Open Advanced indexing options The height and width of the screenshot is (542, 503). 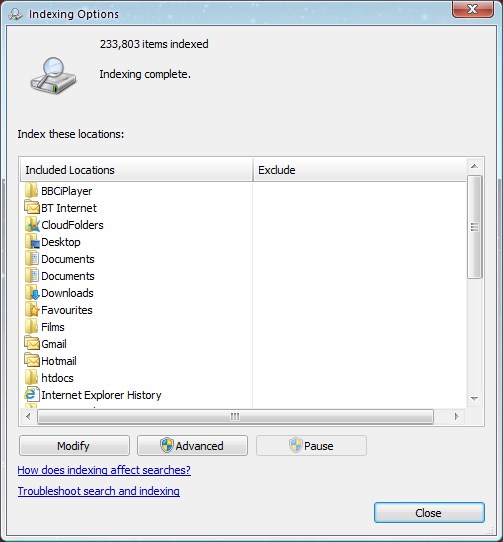pos(192,446)
